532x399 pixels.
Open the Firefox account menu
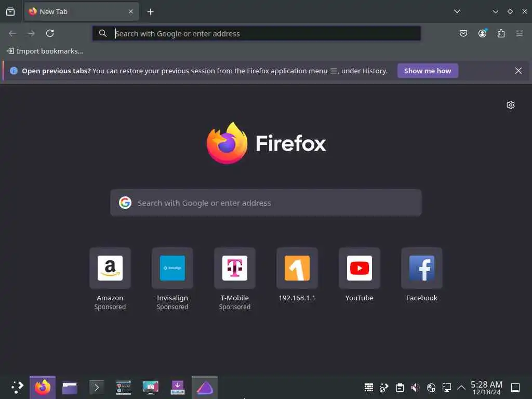point(483,33)
